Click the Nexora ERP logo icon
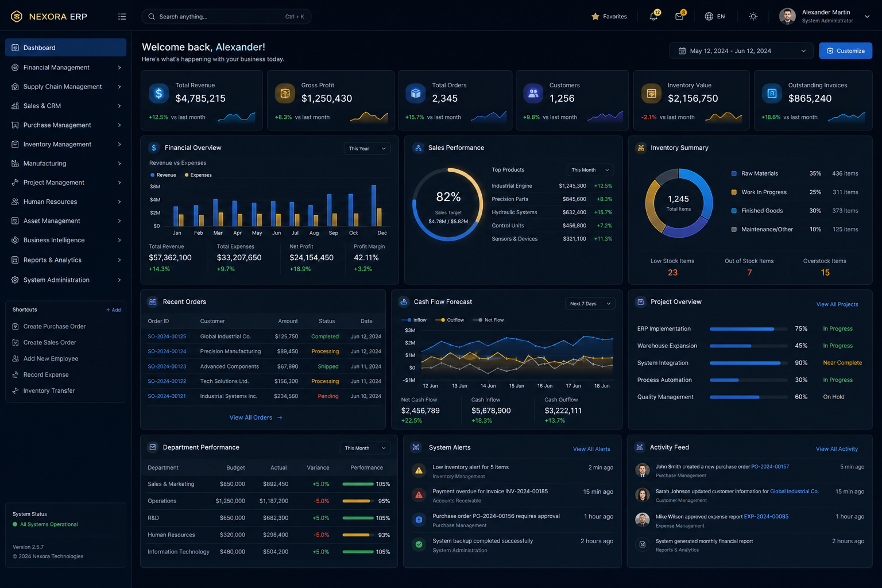This screenshot has width=882, height=588. (x=17, y=16)
